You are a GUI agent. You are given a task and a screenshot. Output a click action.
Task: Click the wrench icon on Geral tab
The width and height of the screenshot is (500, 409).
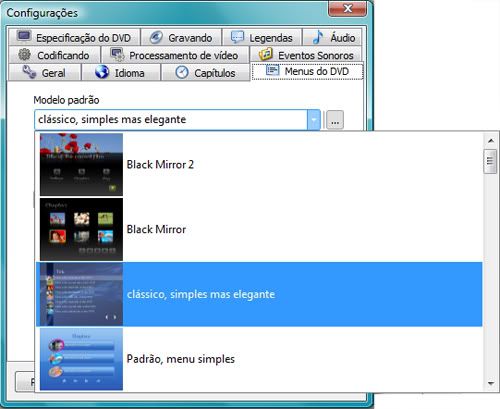pos(29,72)
